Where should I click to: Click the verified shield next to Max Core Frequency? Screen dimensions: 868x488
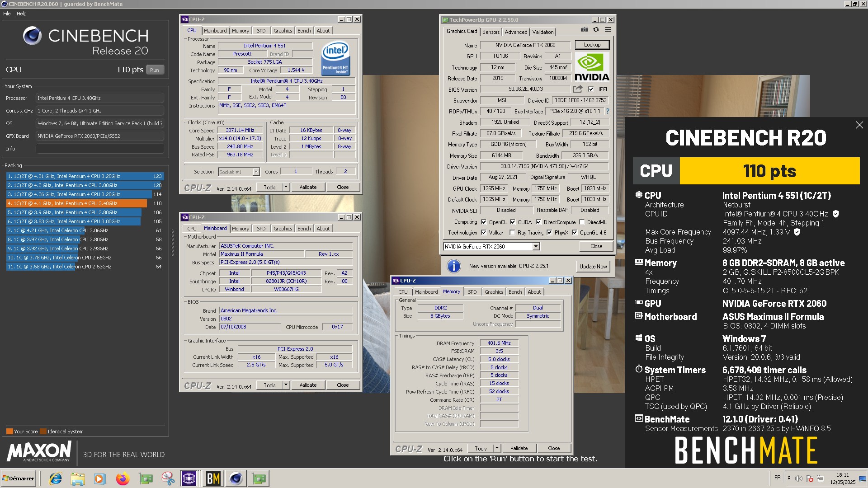pyautogui.click(x=797, y=232)
